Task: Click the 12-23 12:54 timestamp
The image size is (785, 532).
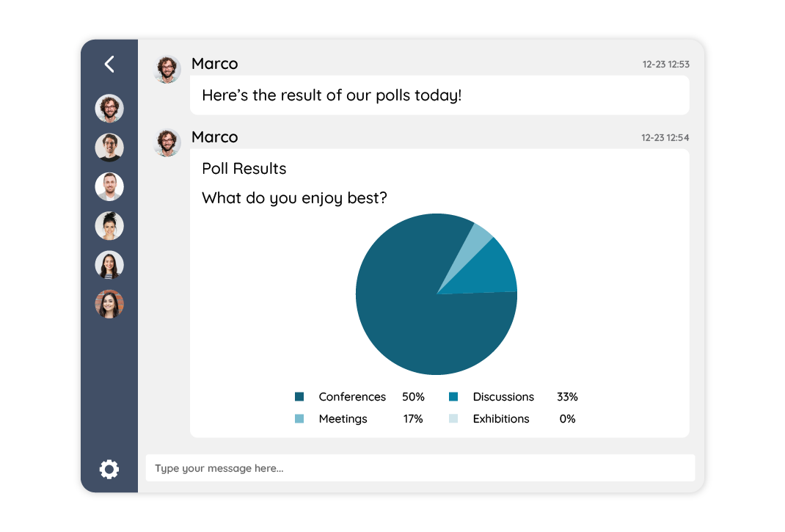Action: point(665,138)
